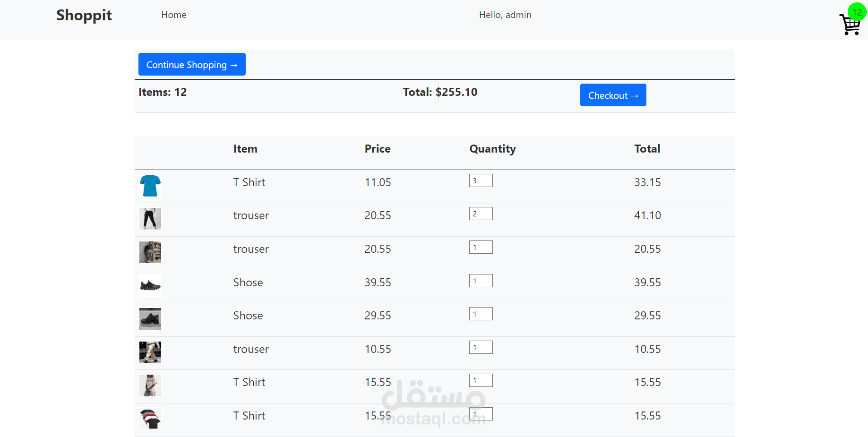Proceed with the Checkout button

(613, 95)
